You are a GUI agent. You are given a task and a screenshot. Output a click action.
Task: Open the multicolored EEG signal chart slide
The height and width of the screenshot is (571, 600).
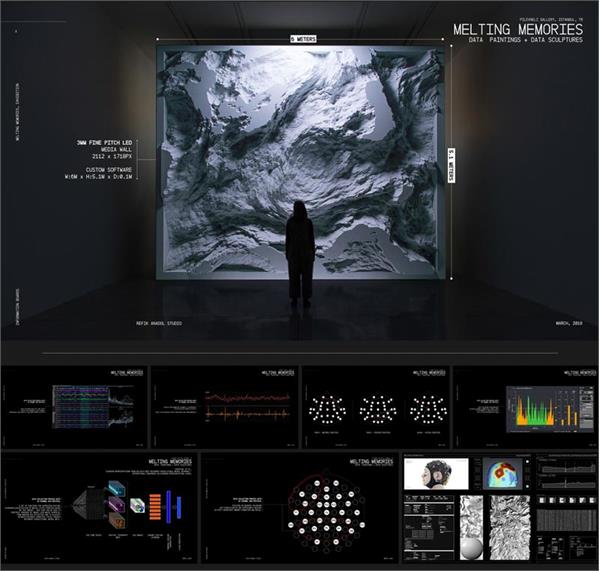click(x=74, y=407)
